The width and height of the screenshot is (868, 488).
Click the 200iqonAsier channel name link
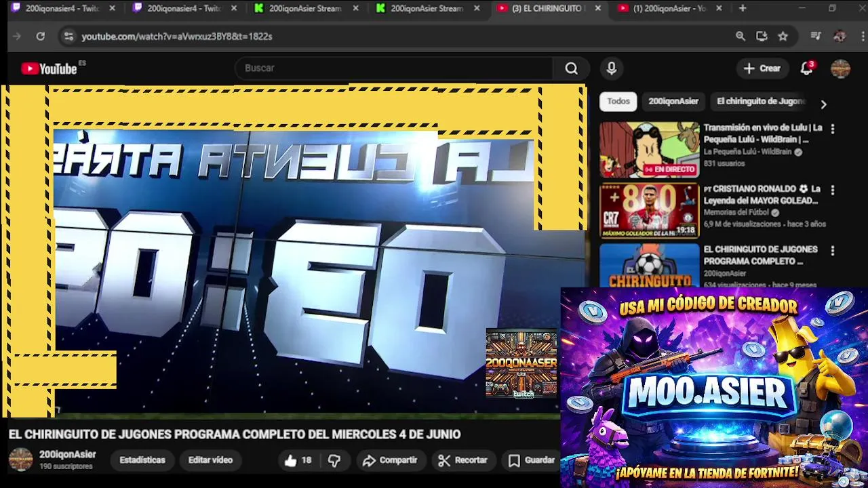[x=68, y=455]
